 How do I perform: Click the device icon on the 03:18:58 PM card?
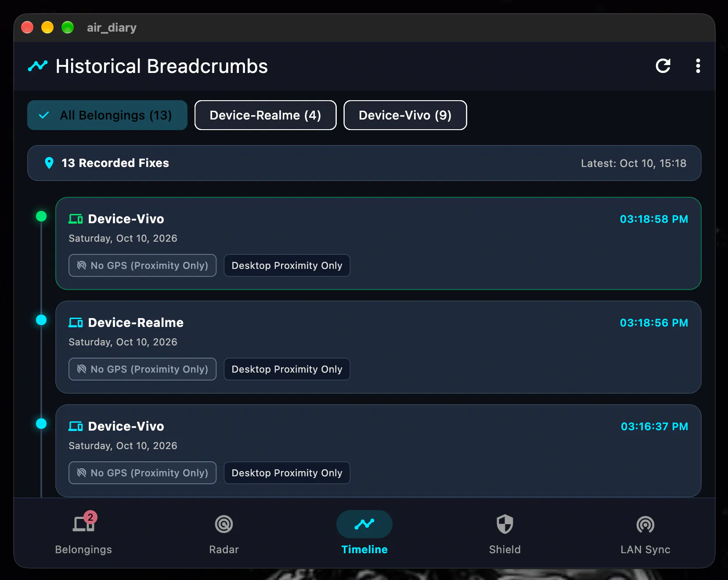(x=76, y=219)
